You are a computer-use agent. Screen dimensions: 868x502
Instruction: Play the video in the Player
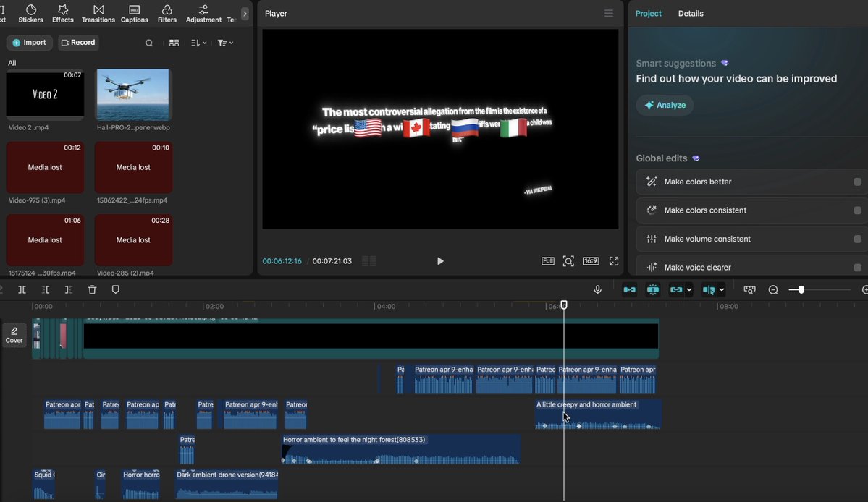(x=440, y=261)
